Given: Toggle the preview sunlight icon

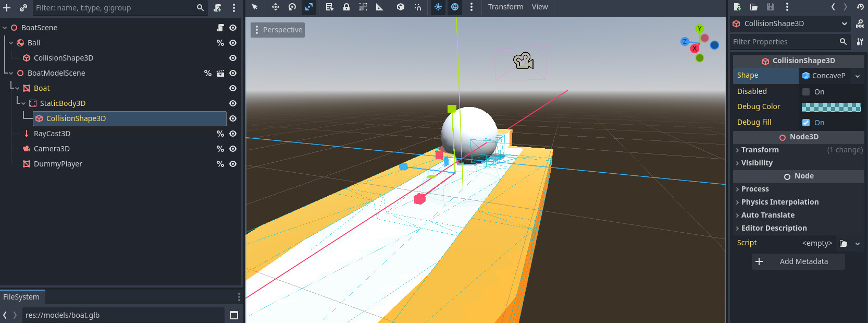Looking at the screenshot, I should [438, 7].
